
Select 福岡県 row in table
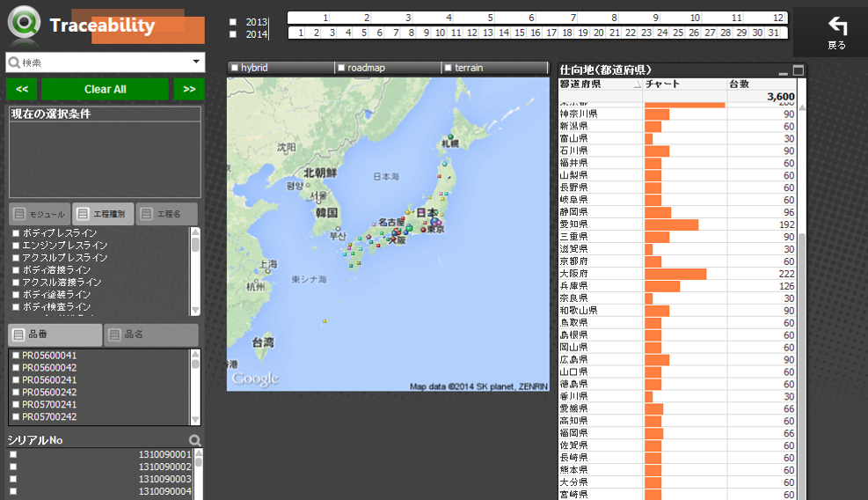pyautogui.click(x=677, y=433)
